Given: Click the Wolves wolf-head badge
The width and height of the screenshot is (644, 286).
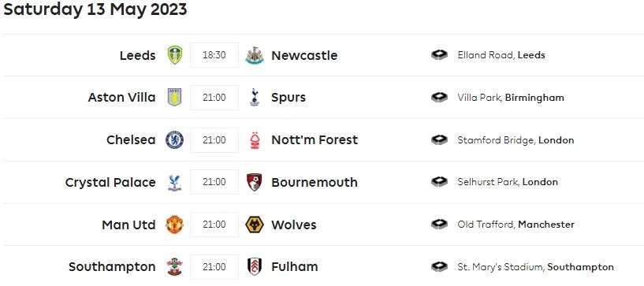Looking at the screenshot, I should click(255, 225).
